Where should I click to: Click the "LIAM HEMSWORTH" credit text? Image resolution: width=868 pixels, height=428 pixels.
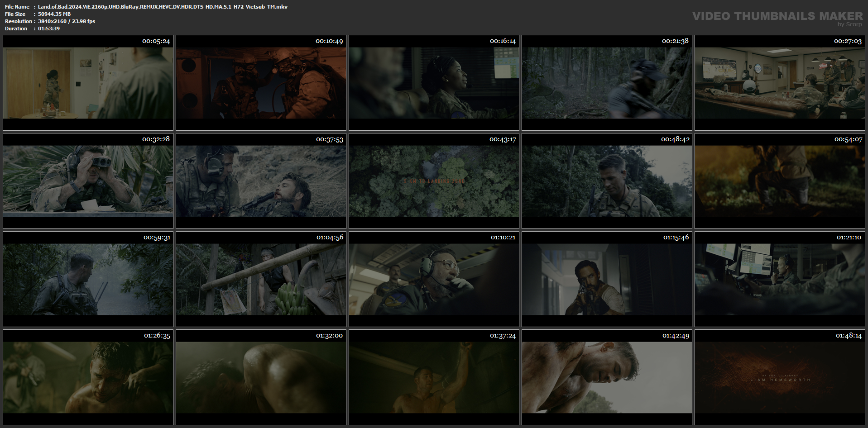pos(780,380)
